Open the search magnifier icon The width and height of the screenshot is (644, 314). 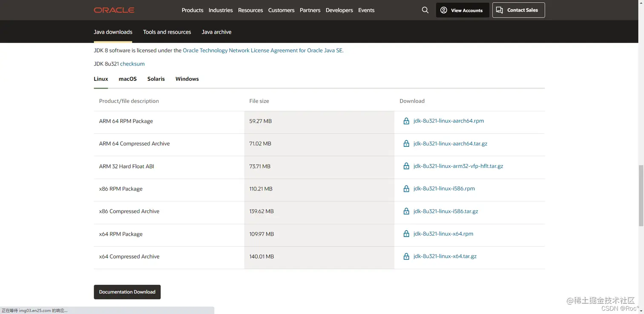(x=425, y=10)
